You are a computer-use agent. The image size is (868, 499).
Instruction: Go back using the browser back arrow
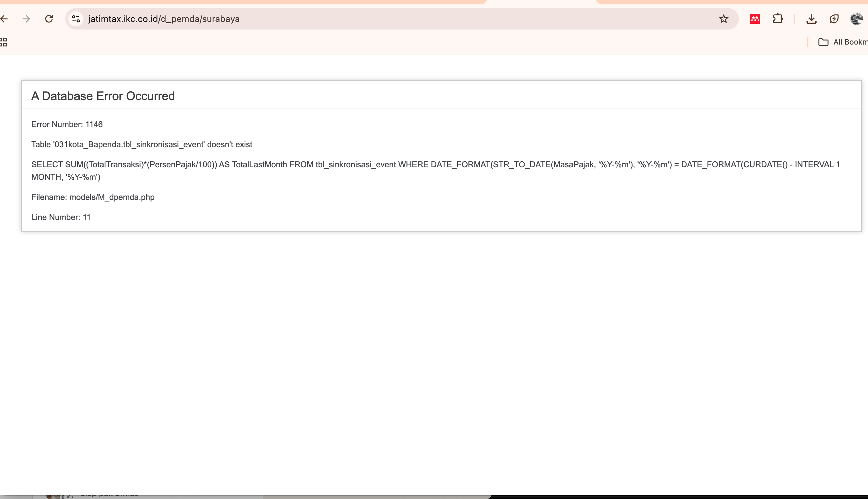click(x=4, y=19)
